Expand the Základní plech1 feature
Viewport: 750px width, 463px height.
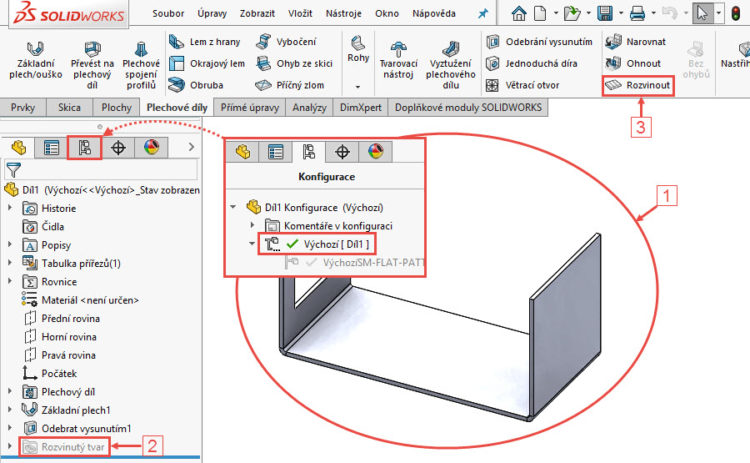coord(10,409)
